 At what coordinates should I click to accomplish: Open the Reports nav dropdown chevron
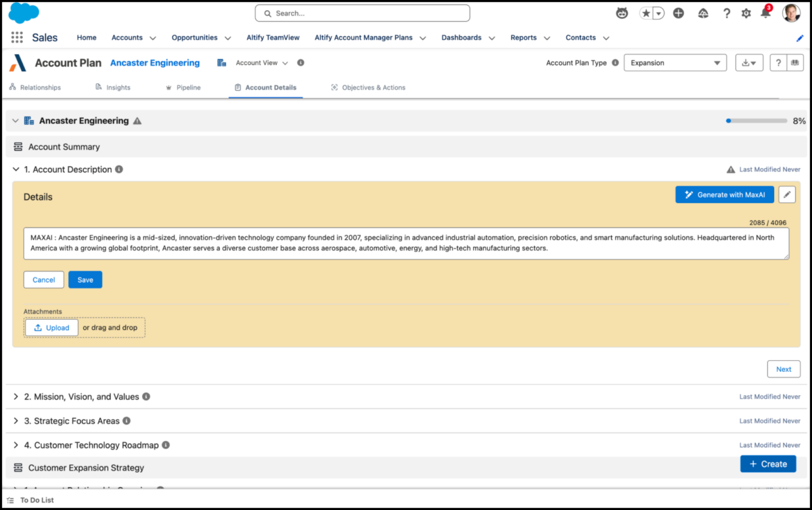point(547,38)
